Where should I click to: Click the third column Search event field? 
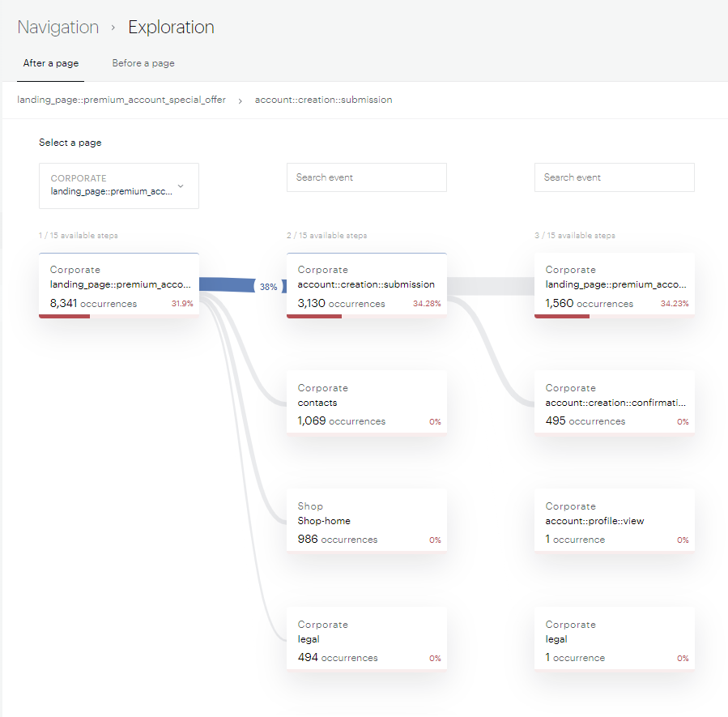point(614,177)
